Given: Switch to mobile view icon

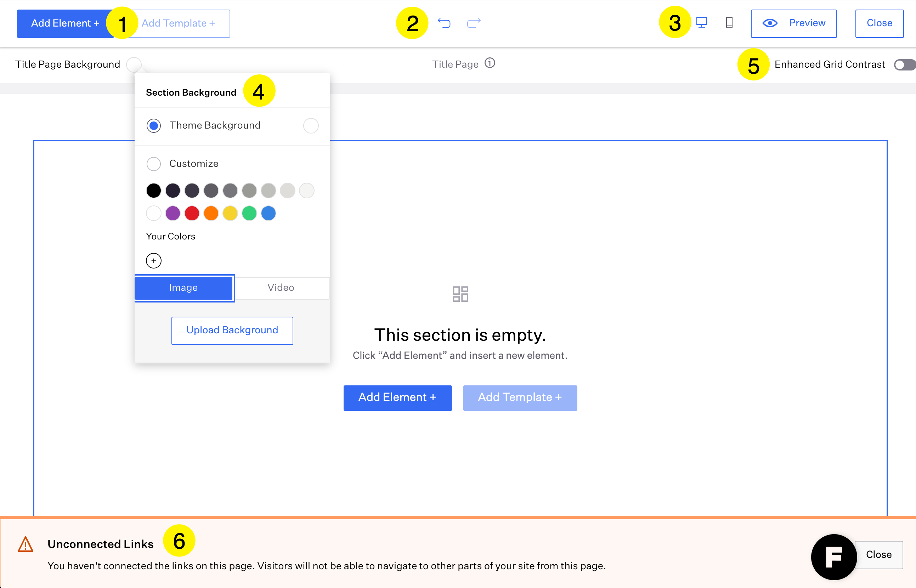Looking at the screenshot, I should click(x=729, y=23).
